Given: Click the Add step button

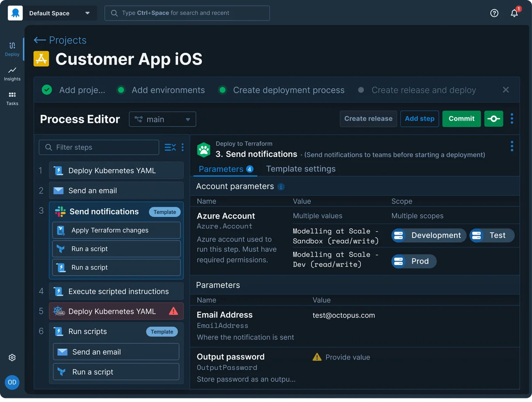Looking at the screenshot, I should pos(420,119).
